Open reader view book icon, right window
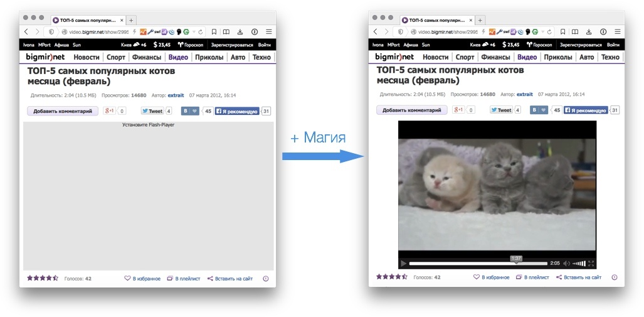This screenshot has height=317, width=644. 575,31
